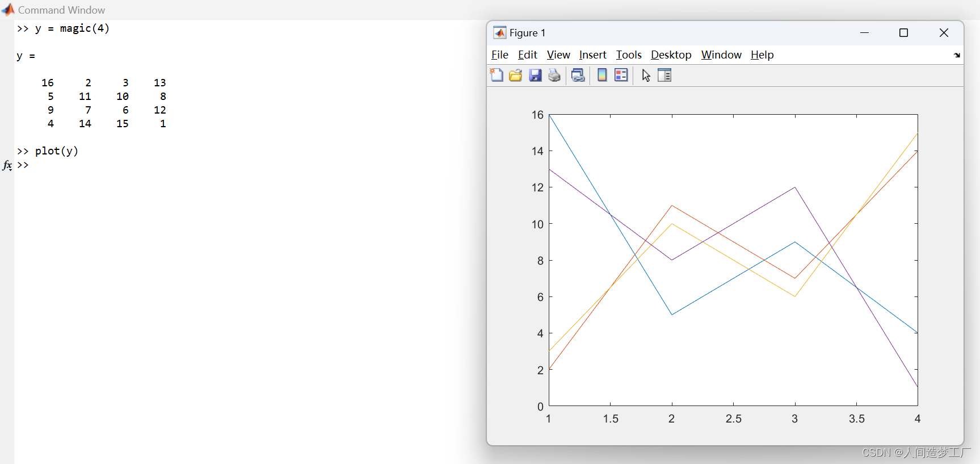Open the View menu in Figure 1
The width and height of the screenshot is (980, 464).
point(558,55)
